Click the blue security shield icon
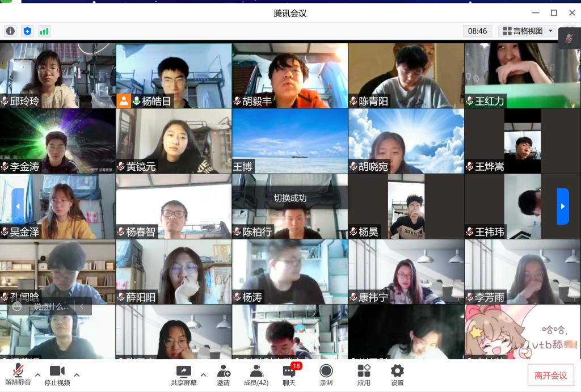Viewport: 581px width, 392px height. click(27, 31)
